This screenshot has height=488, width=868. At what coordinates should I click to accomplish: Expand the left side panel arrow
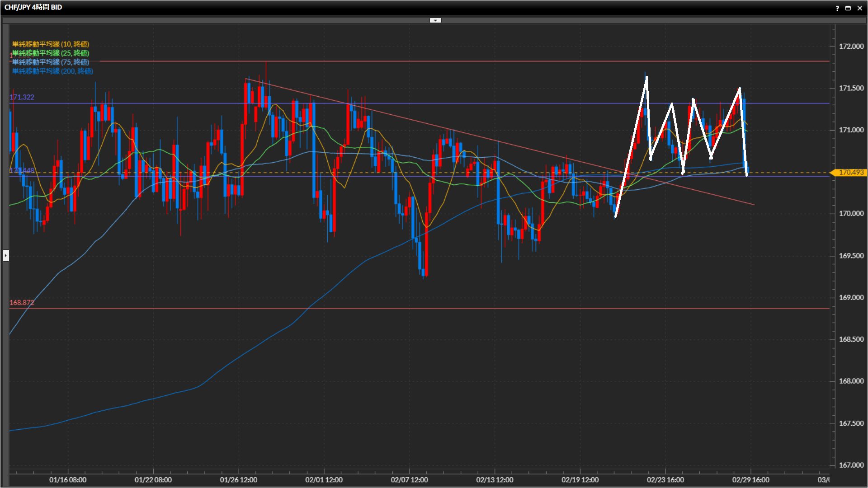[5, 255]
